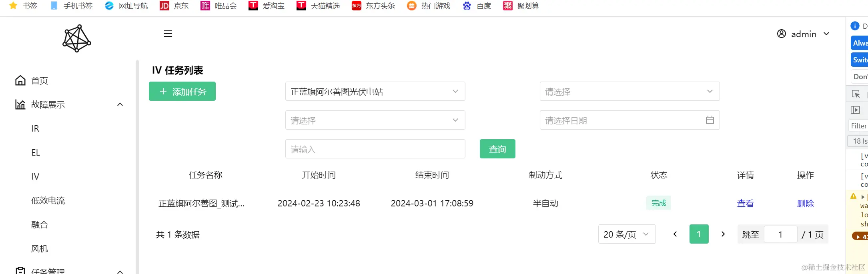Click the 添加任务 button
Screen dimensions: 868x274
182,91
